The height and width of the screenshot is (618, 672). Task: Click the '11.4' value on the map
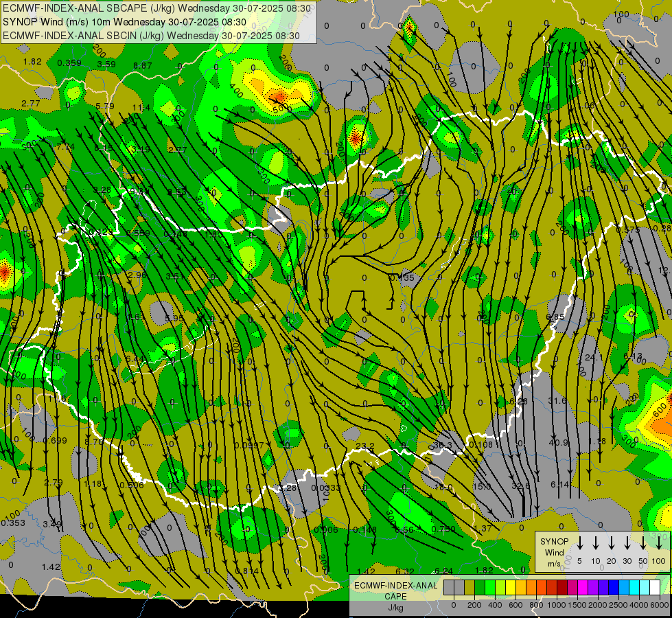pos(141,107)
